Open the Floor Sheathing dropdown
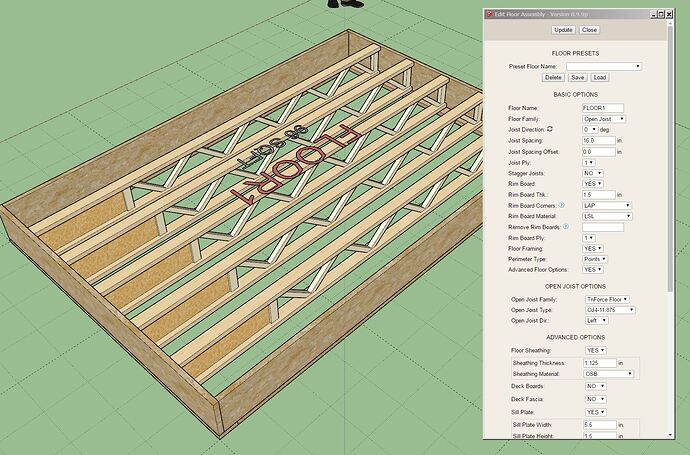This screenshot has height=455, width=690. (x=596, y=351)
